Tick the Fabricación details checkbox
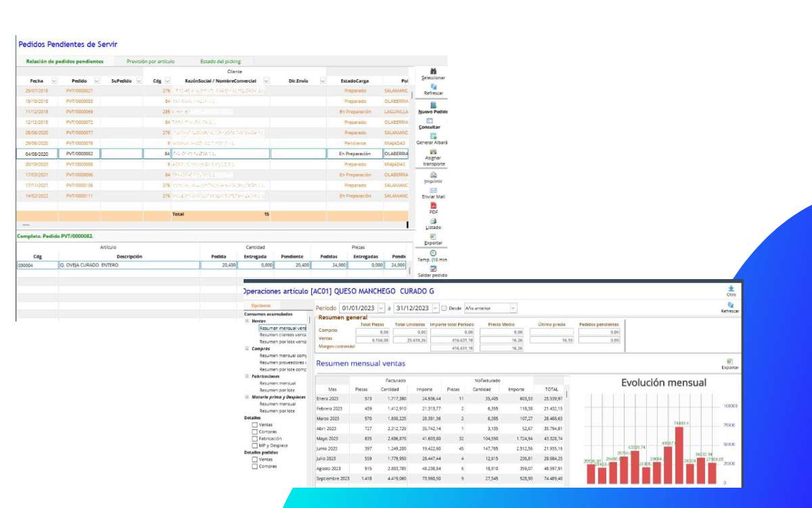Screen dimensions: 812x508 coord(255,439)
